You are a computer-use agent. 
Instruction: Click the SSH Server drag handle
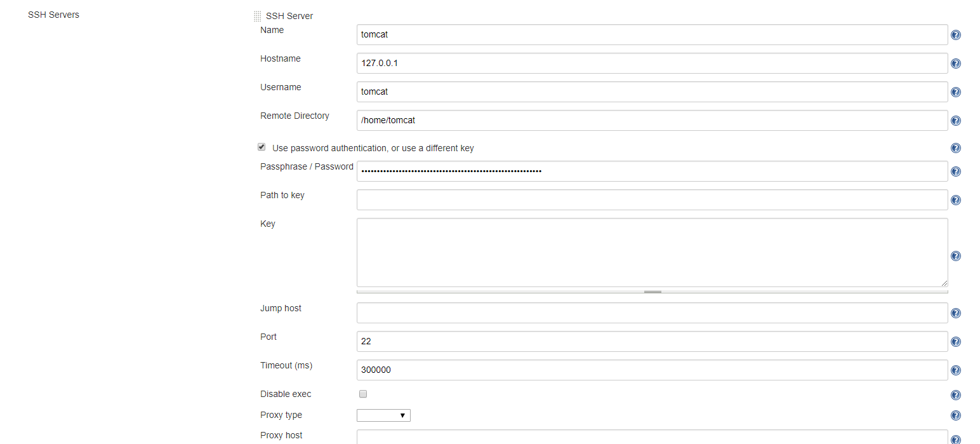click(257, 17)
